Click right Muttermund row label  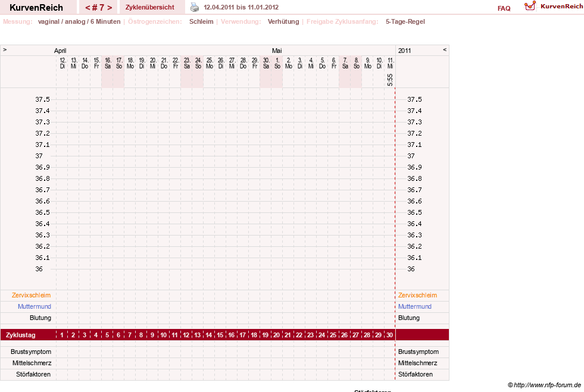415,306
